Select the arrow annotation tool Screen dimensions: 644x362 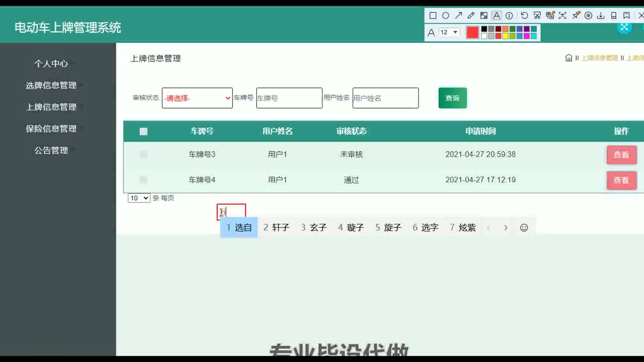pyautogui.click(x=458, y=15)
